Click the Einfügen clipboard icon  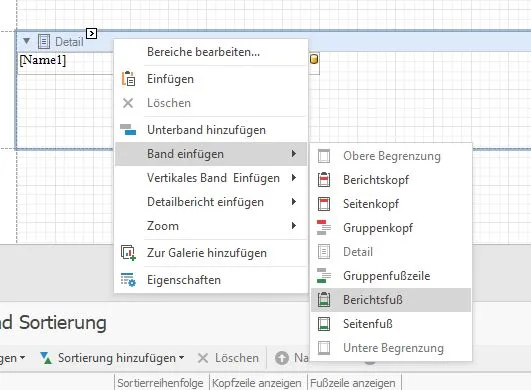click(x=128, y=79)
